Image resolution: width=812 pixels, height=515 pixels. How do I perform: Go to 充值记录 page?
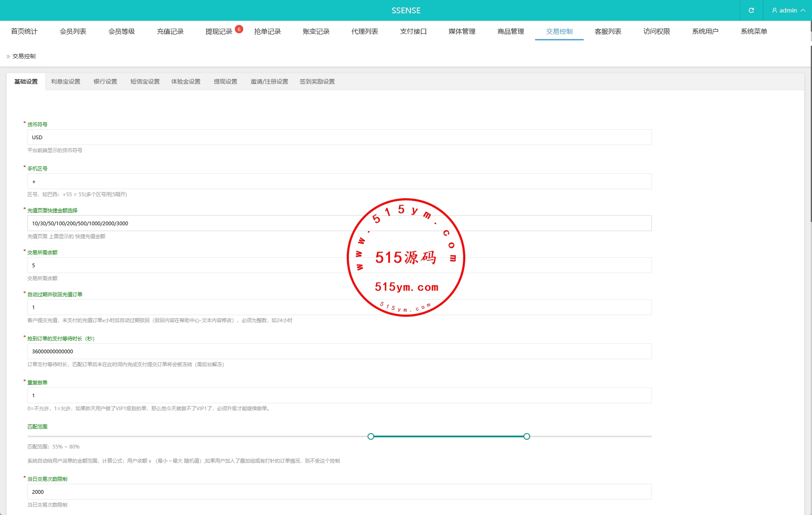(170, 32)
